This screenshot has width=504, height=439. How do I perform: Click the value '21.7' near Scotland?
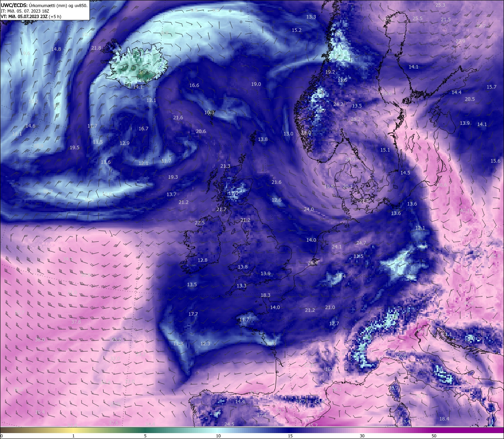[221, 209]
